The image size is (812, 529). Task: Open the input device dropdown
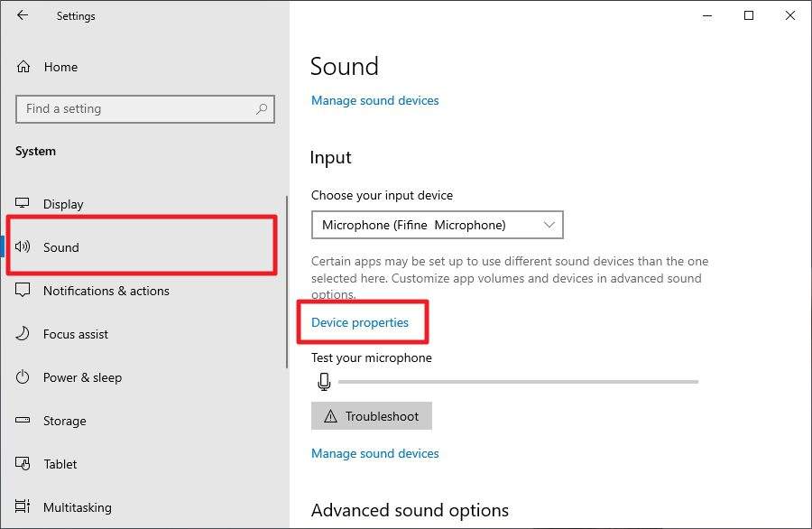coord(549,225)
